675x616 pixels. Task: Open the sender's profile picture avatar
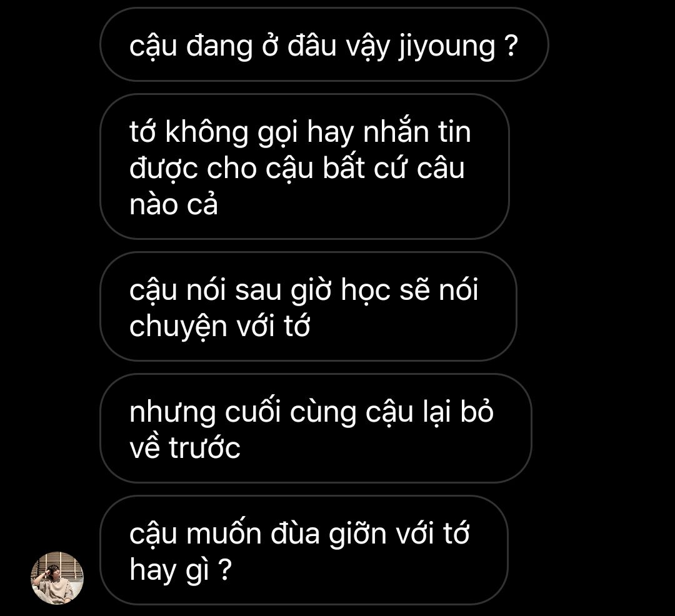(57, 578)
